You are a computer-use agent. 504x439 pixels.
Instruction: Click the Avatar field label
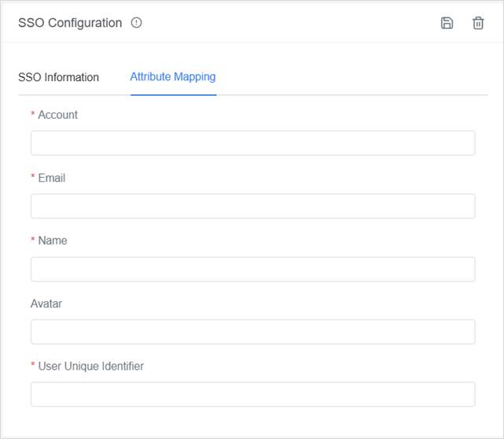46,304
